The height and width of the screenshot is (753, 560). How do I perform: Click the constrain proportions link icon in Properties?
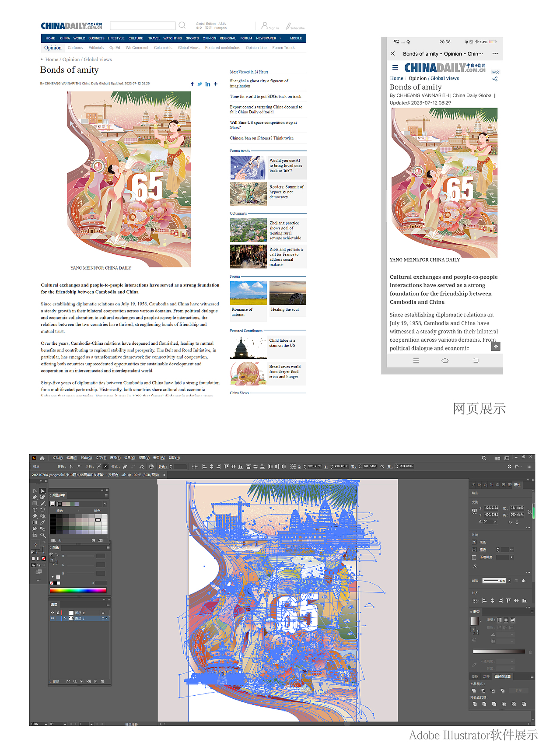coord(529,512)
